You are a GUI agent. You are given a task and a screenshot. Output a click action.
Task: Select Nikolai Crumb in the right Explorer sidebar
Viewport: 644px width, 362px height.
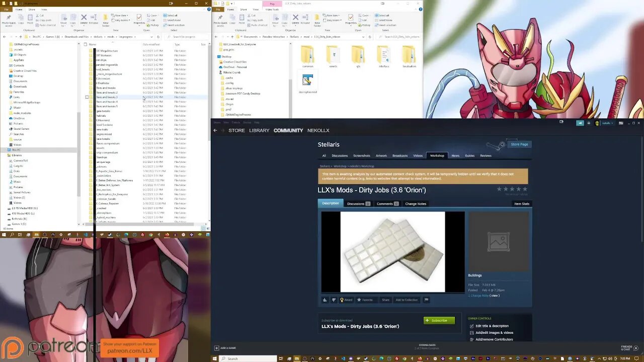[x=231, y=72]
